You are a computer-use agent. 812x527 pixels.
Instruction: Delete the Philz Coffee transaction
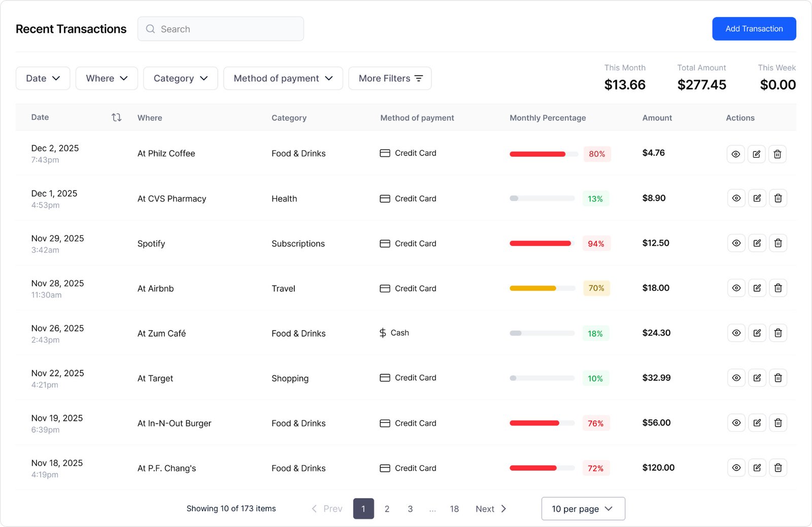(777, 154)
